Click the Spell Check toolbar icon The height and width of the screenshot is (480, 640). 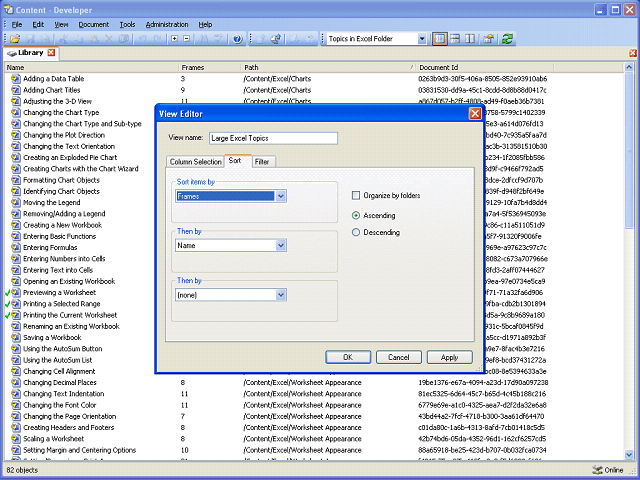pyautogui.click(x=218, y=39)
